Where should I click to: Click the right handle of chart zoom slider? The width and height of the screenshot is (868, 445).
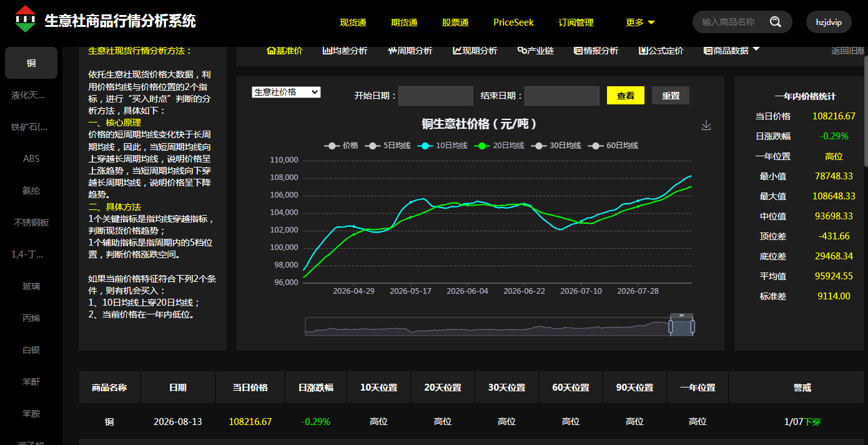(x=693, y=327)
